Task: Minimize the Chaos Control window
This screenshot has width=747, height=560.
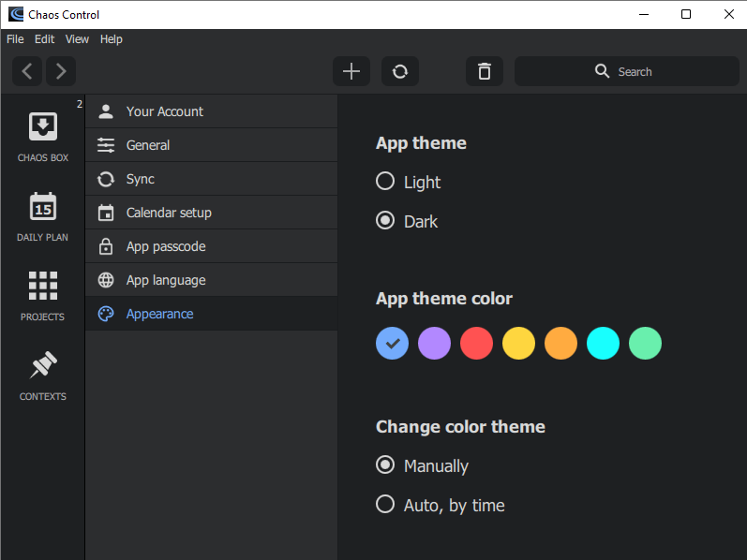Action: 644,14
